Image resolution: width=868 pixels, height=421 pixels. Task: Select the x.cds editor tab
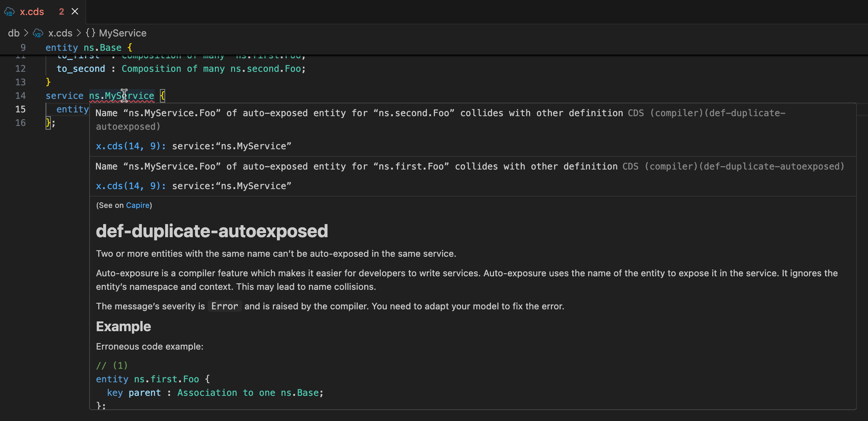(x=43, y=12)
